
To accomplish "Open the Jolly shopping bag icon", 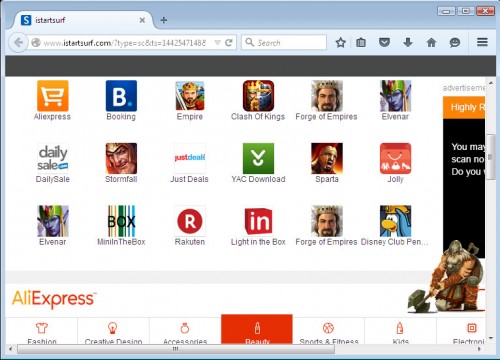I will pos(396,158).
